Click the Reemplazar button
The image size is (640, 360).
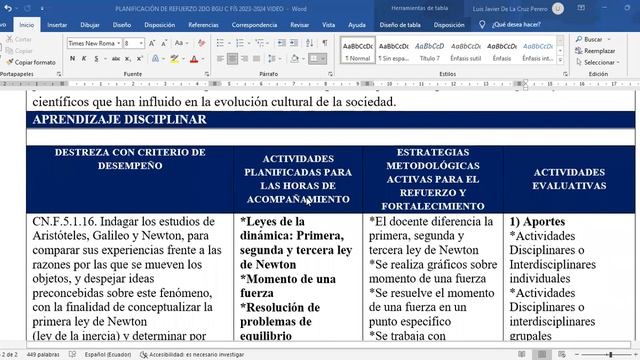[595, 51]
